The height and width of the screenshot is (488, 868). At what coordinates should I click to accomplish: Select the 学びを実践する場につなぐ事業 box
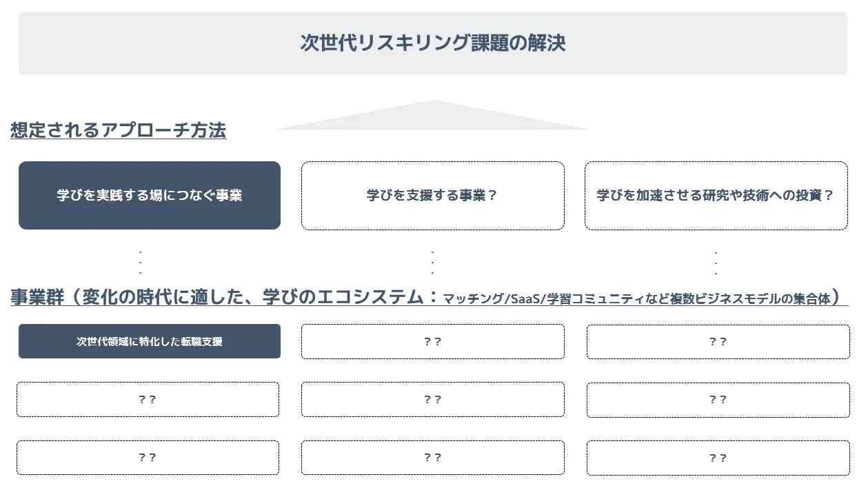[150, 195]
